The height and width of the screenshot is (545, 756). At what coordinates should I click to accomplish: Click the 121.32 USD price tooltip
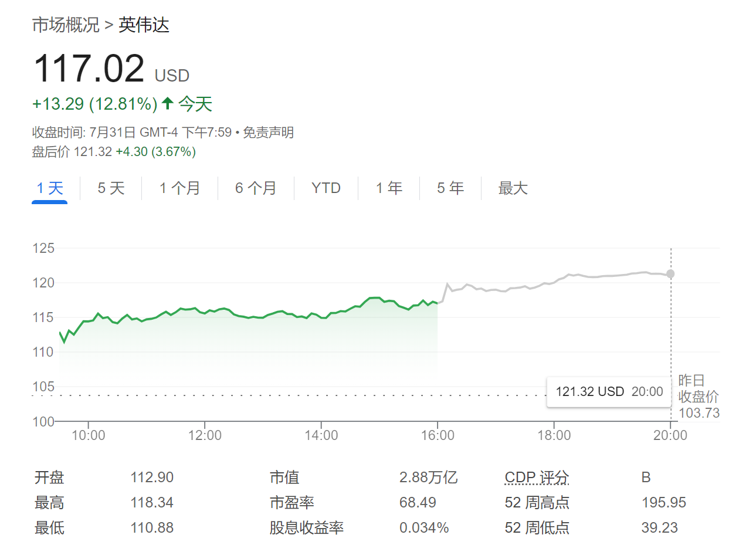click(x=608, y=391)
